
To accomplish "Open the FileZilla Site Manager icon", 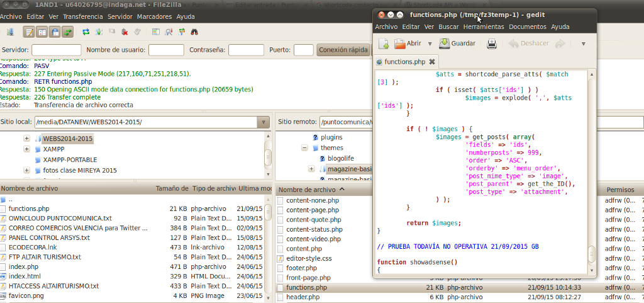I will 11,31.
